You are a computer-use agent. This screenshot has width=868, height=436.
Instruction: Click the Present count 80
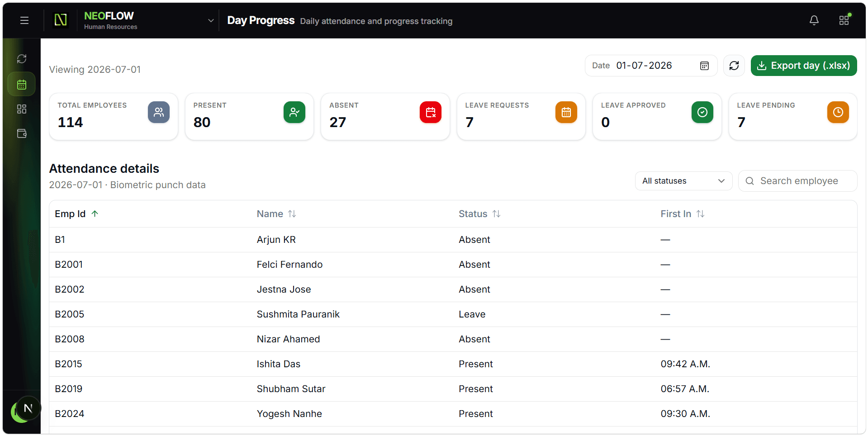pyautogui.click(x=202, y=122)
